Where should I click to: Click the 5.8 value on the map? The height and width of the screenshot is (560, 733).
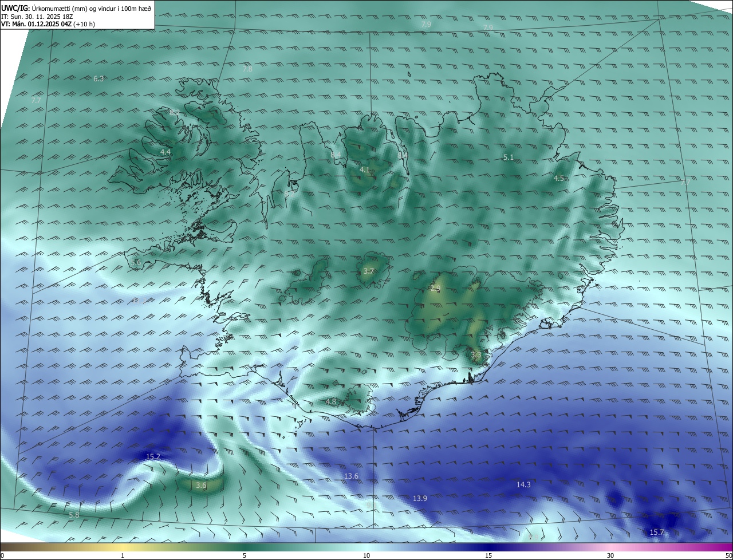click(74, 515)
